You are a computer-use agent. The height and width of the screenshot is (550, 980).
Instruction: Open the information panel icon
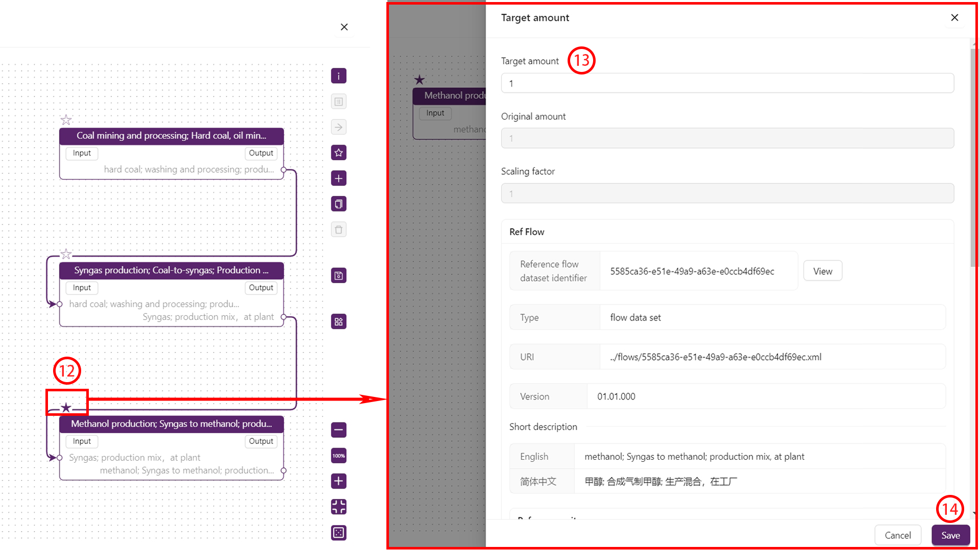(338, 76)
